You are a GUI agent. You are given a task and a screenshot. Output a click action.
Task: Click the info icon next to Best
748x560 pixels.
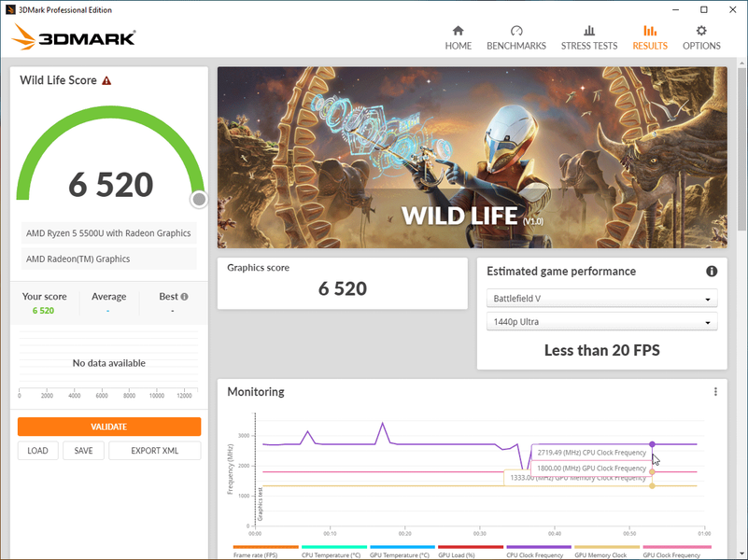pyautogui.click(x=184, y=297)
